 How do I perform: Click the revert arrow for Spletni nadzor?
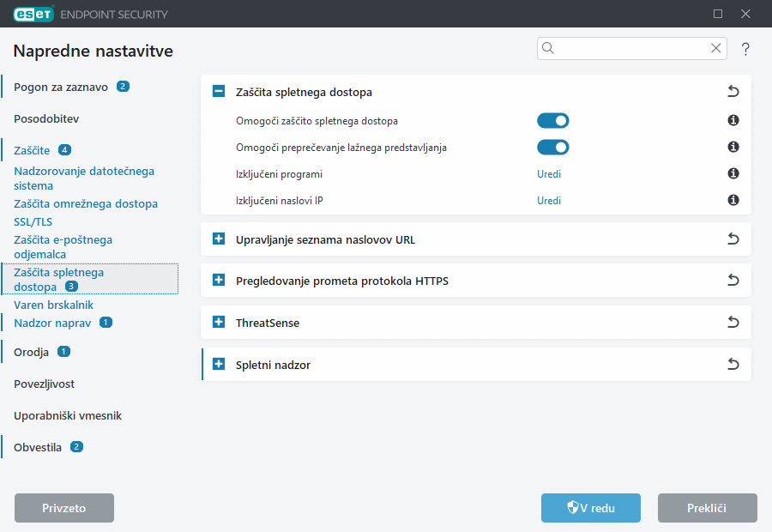coord(733,365)
